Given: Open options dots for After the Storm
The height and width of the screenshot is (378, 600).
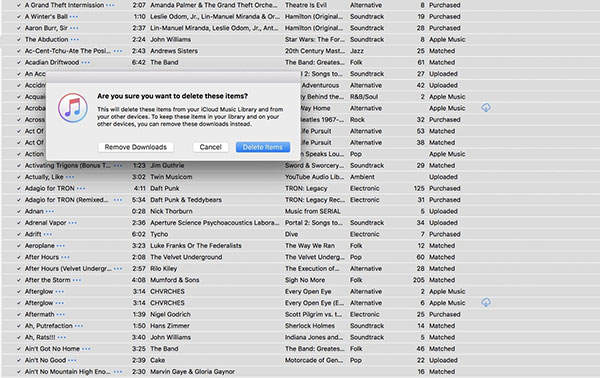Looking at the screenshot, I should point(77,280).
